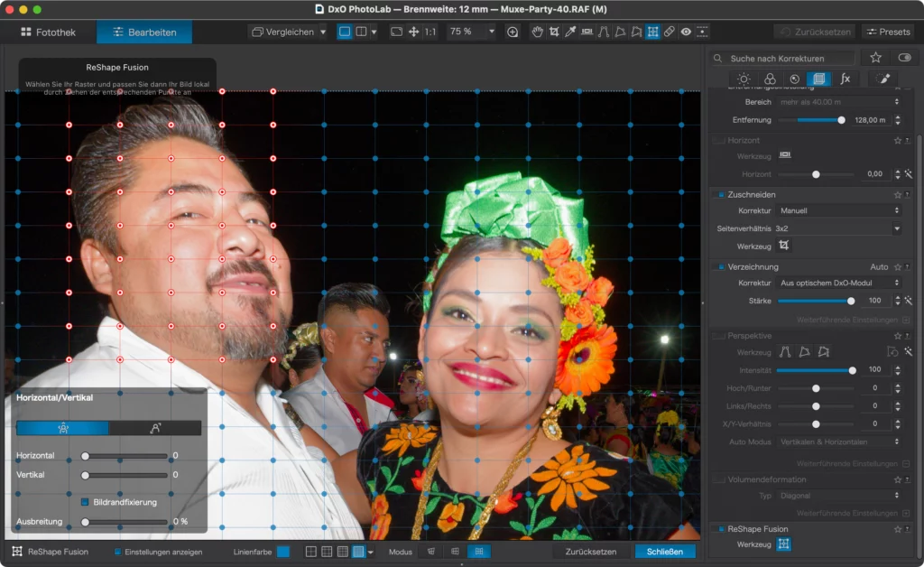The image size is (924, 567).
Task: Adjust the Entfernung slider
Action: tap(842, 120)
